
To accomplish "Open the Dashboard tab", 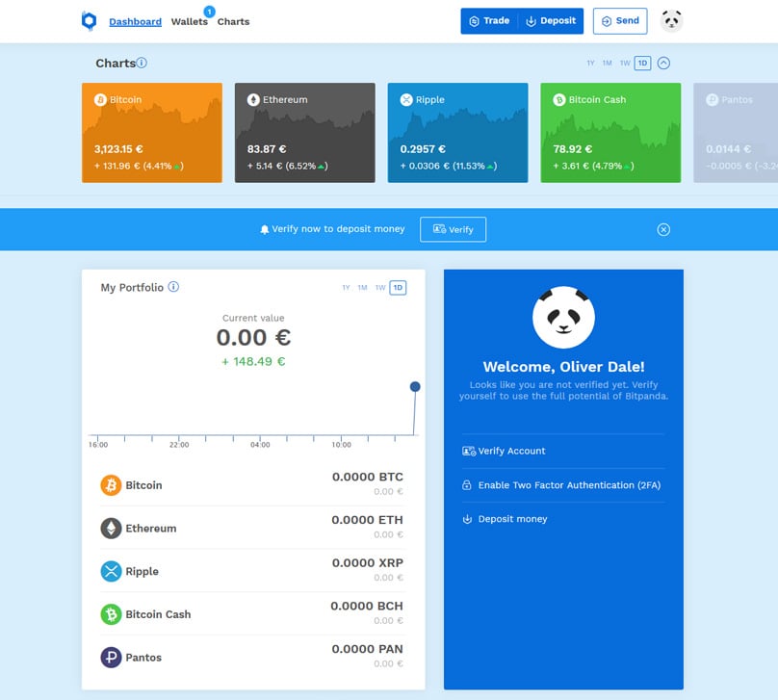I will click(135, 22).
